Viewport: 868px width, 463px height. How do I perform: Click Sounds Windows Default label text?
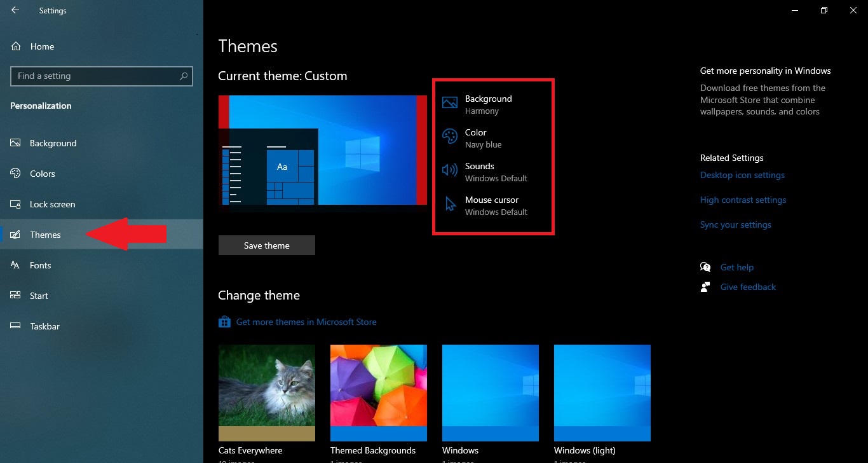[496, 172]
